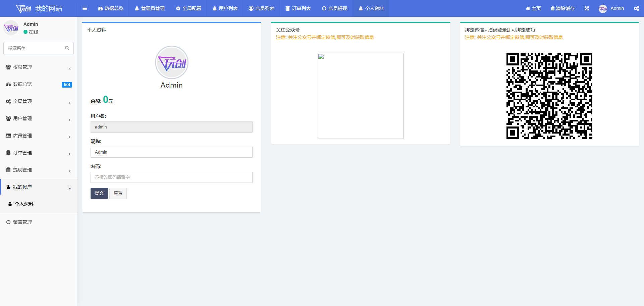The height and width of the screenshot is (306, 644).
Task: Click the broken 关注公众号 image
Action: [361, 96]
